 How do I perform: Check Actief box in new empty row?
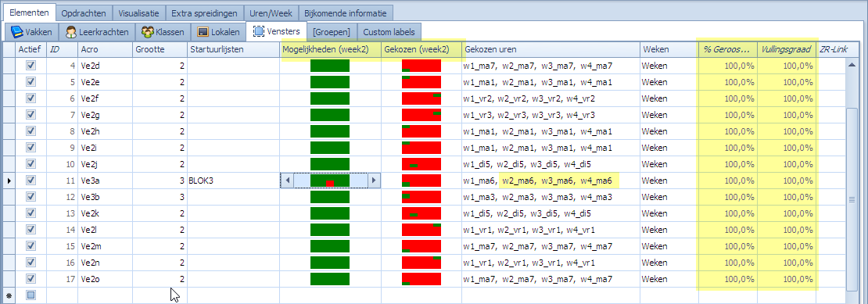(x=31, y=295)
